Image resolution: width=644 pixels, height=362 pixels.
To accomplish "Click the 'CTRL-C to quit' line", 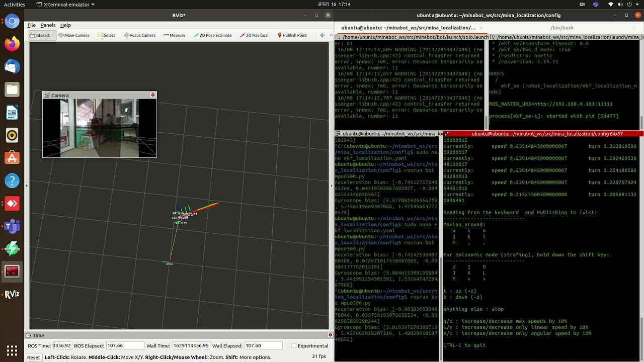I will tap(464, 345).
